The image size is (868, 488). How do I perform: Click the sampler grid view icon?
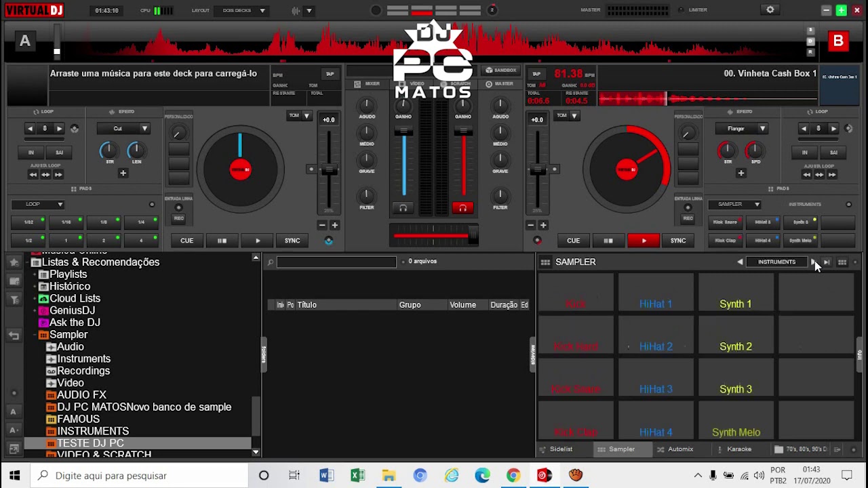coord(842,262)
